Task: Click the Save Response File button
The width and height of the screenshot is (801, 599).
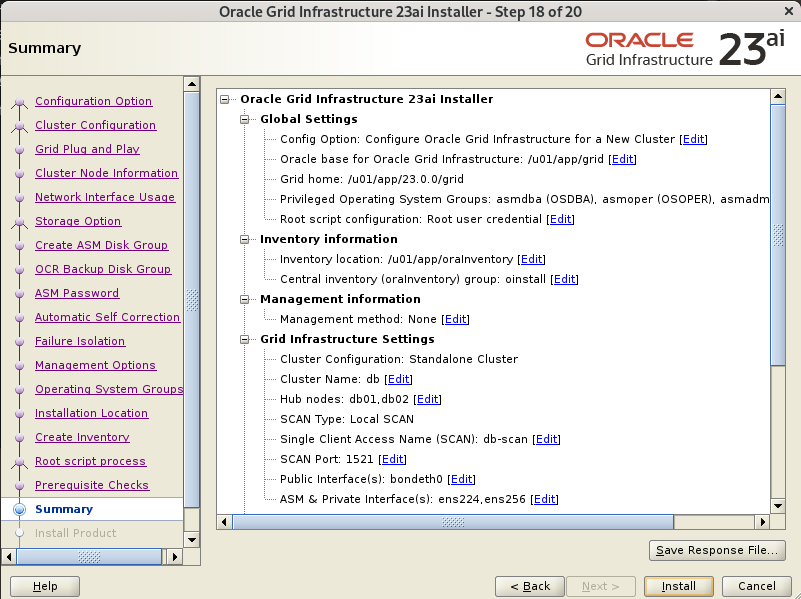Action: [717, 550]
